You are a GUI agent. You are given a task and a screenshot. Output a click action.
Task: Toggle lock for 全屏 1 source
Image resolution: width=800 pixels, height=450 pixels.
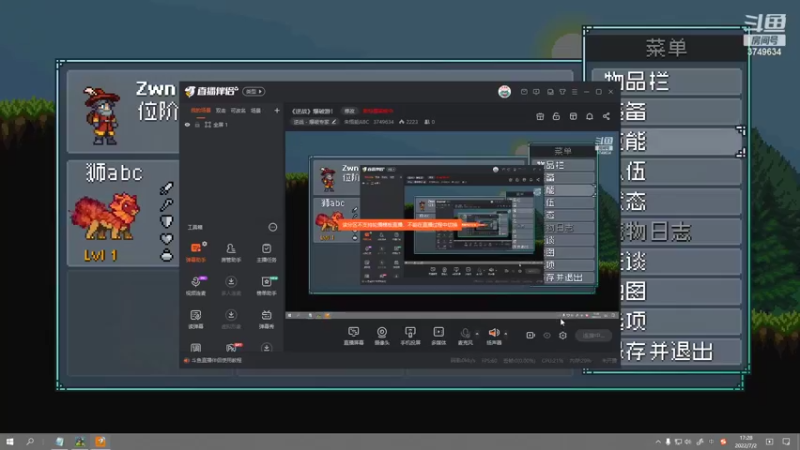coord(197,124)
